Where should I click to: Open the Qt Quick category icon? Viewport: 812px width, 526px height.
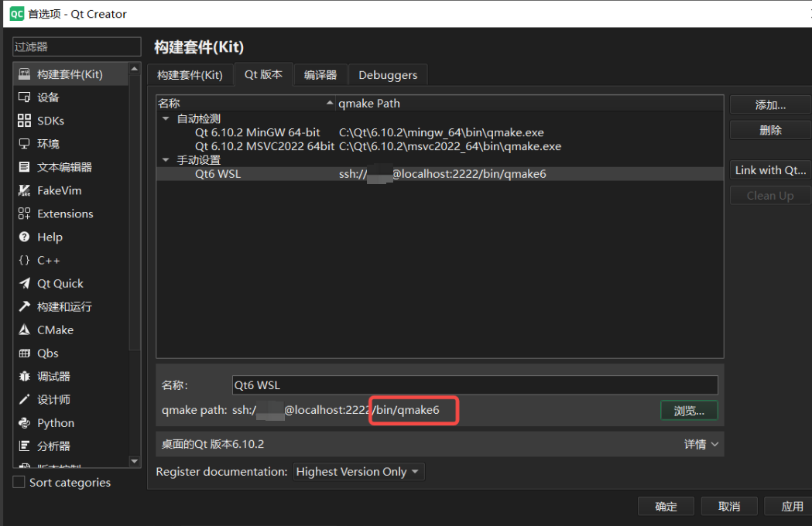[24, 284]
